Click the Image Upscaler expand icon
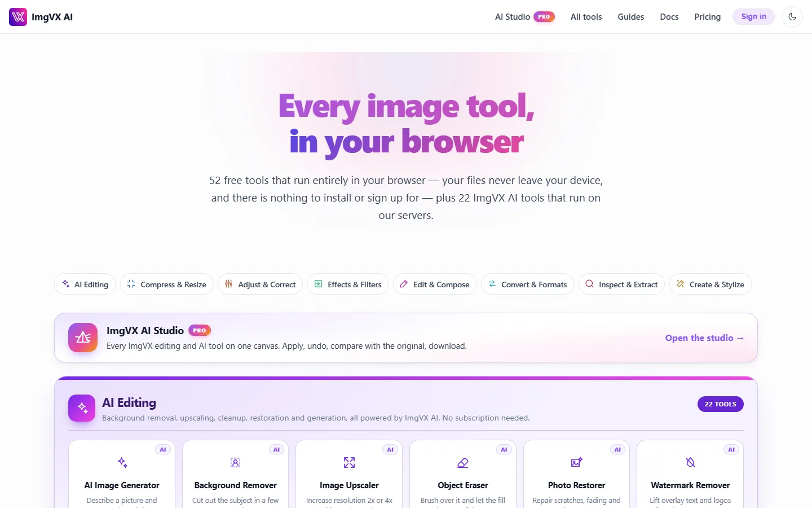Image resolution: width=812 pixels, height=508 pixels. tap(349, 463)
